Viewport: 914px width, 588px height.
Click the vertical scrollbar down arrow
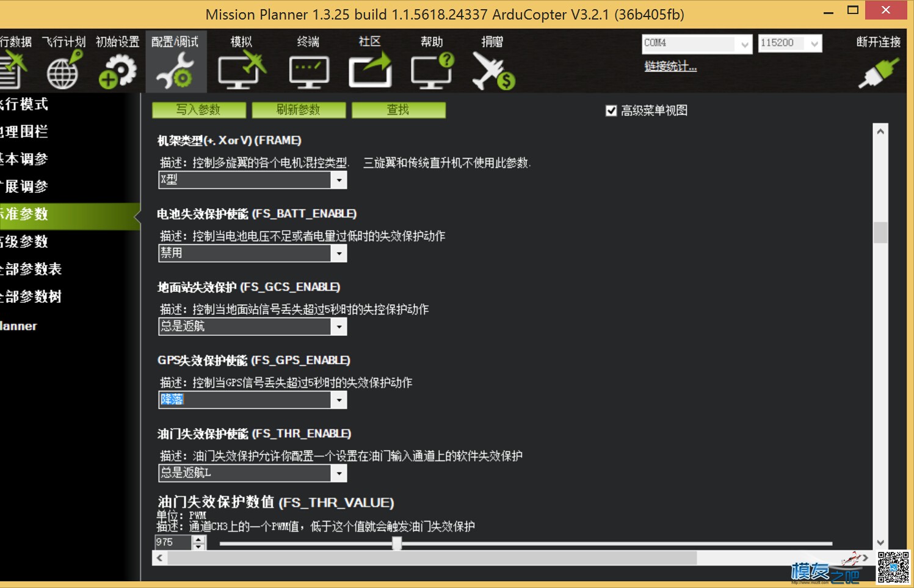click(880, 542)
